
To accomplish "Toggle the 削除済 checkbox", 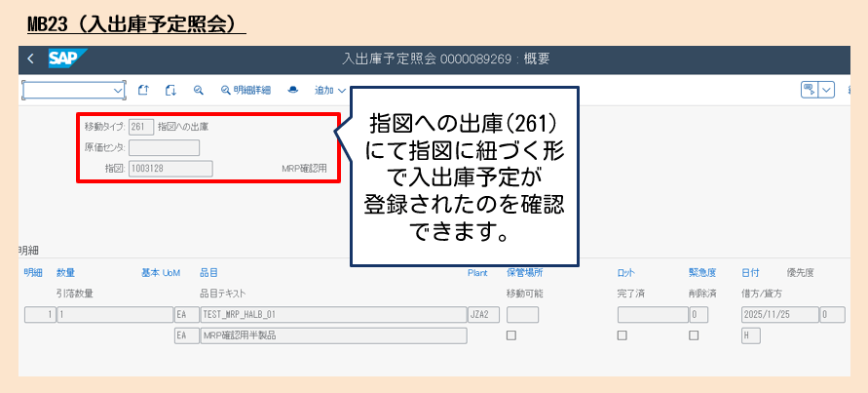I will [x=694, y=335].
